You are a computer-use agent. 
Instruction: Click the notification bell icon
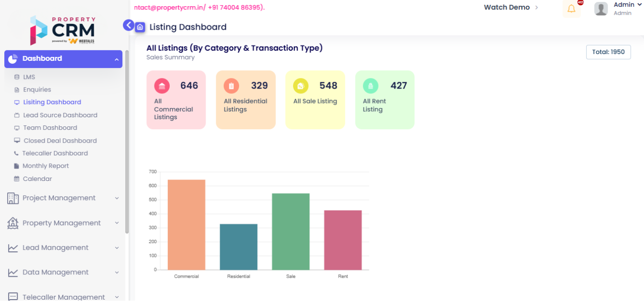[x=571, y=9]
